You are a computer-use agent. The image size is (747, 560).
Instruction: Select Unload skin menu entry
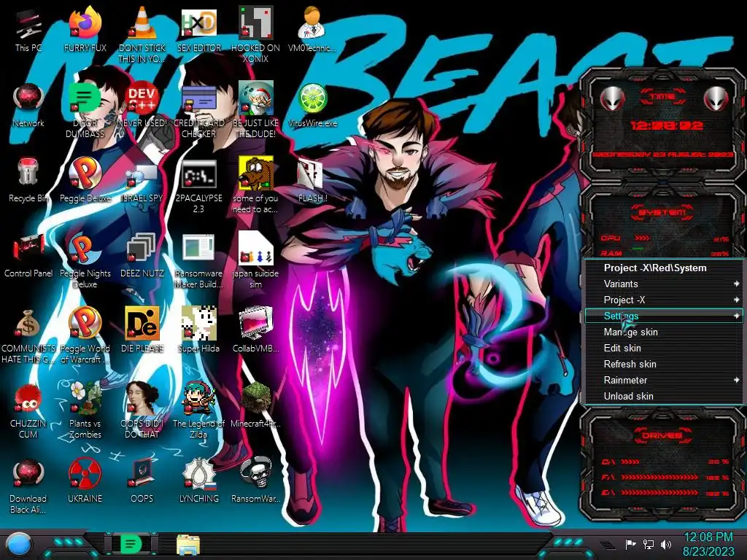point(664,396)
